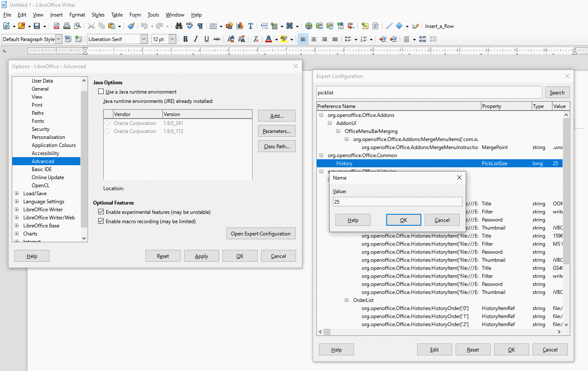This screenshot has height=371, width=588.
Task: Open the font size dropdown
Action: [172, 39]
